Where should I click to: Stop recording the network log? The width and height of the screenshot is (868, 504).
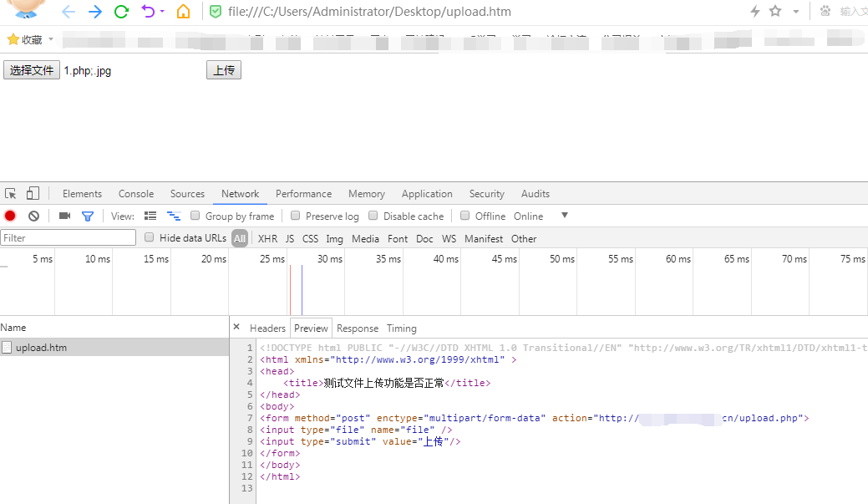9,215
